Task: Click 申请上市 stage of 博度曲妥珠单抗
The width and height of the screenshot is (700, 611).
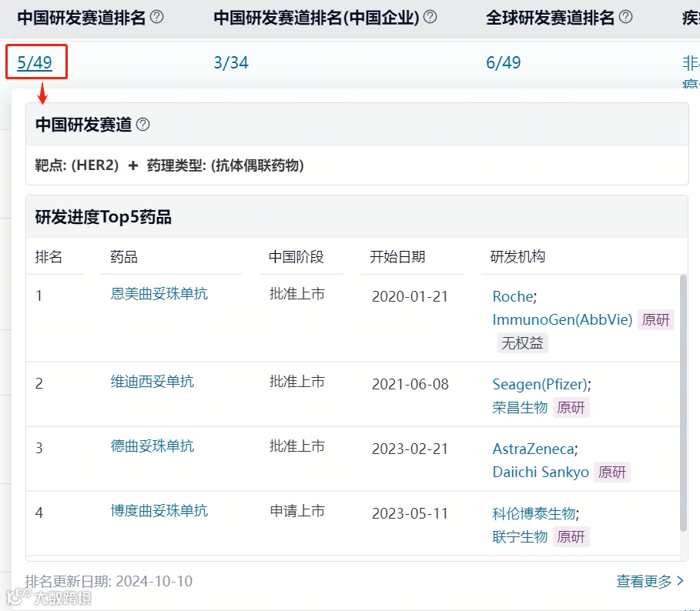Action: click(x=297, y=511)
